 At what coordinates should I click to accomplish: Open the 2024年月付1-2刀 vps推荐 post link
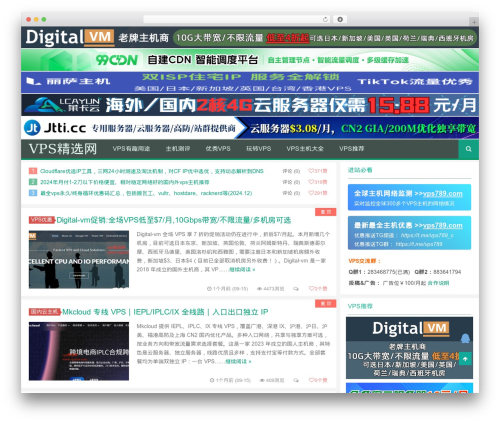(125, 182)
